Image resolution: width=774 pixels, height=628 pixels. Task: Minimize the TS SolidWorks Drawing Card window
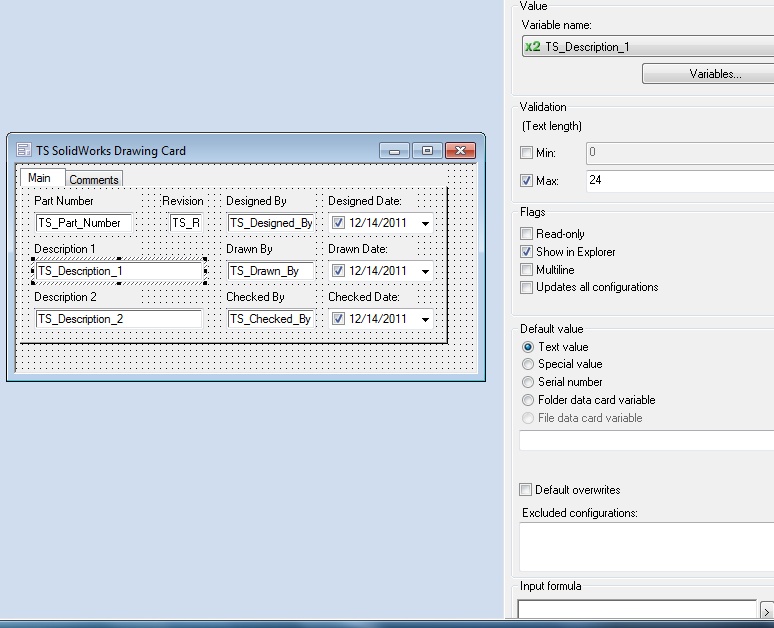point(394,151)
